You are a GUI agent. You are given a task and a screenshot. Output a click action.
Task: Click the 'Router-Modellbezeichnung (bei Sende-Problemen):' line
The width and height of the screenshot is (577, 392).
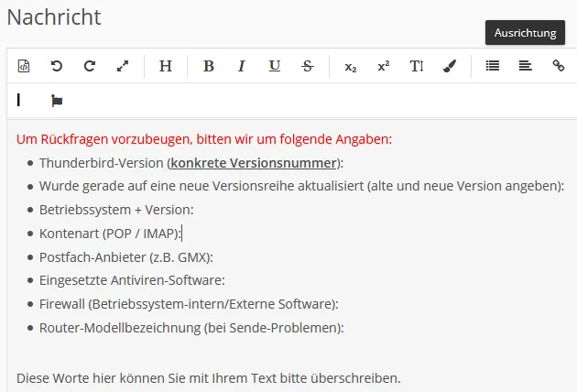click(x=191, y=328)
